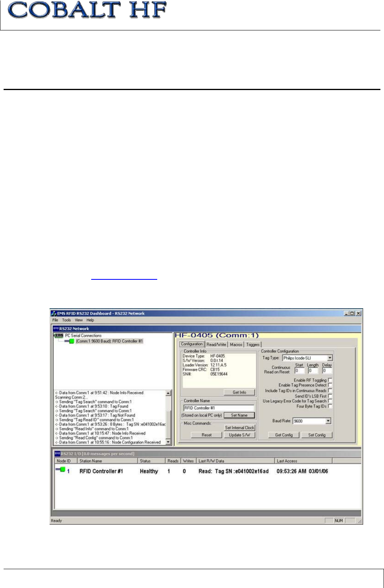Click the Ready status bar text

click(56, 521)
